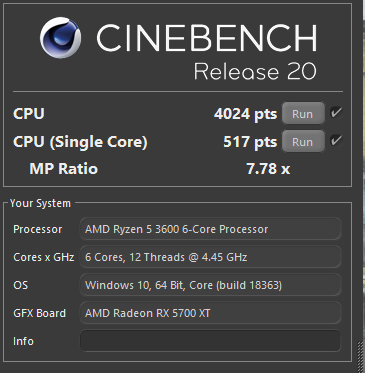
Task: Click the CINEBENCH title text
Action: [207, 38]
